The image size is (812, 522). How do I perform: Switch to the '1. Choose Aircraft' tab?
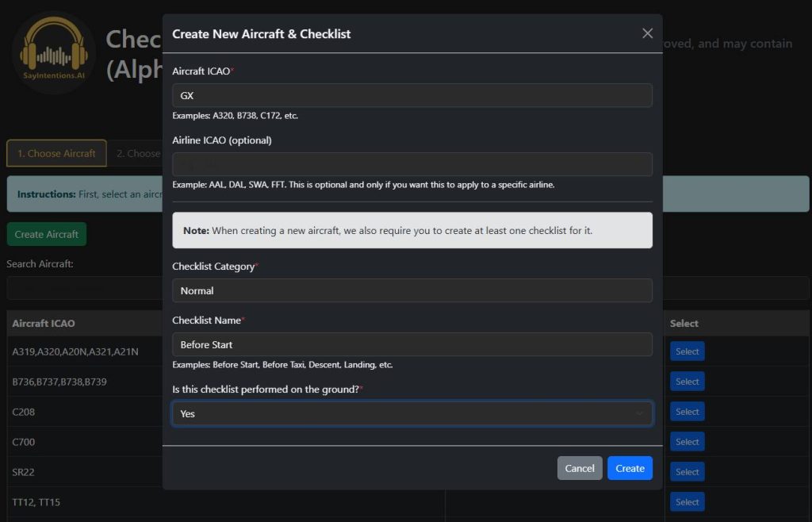coord(56,153)
